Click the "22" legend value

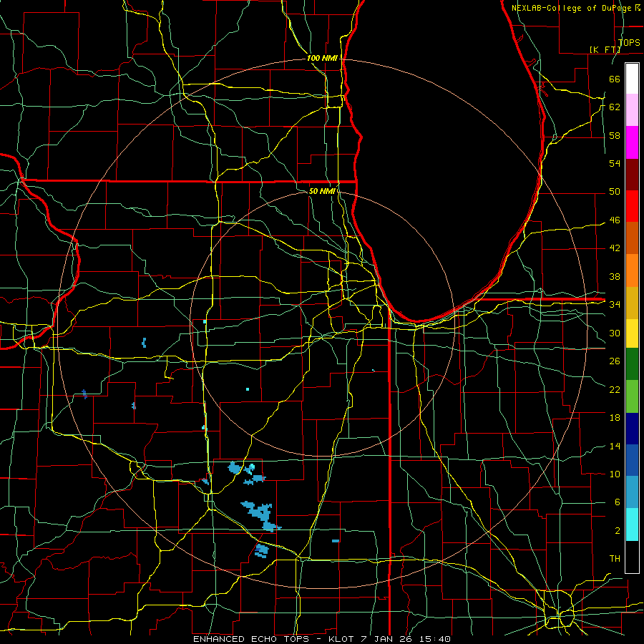point(615,389)
